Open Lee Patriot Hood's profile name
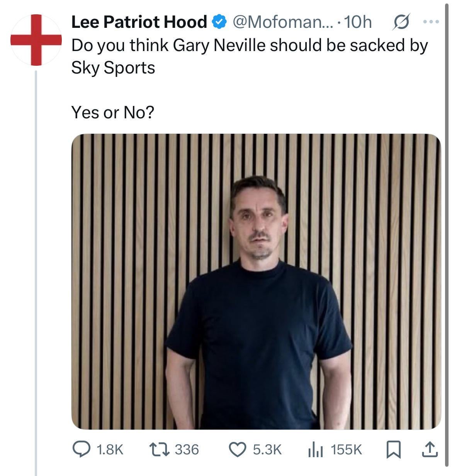 [139, 22]
